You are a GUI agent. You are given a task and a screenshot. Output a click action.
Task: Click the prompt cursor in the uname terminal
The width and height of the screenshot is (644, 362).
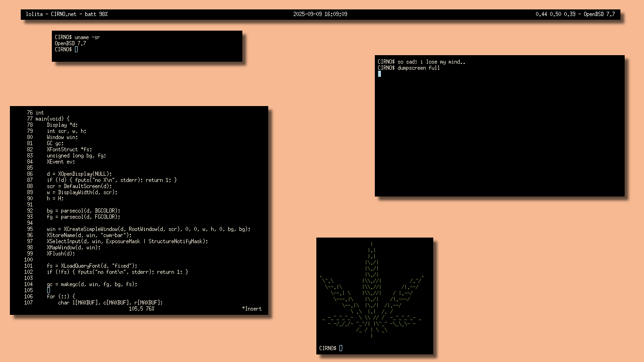[x=76, y=49]
